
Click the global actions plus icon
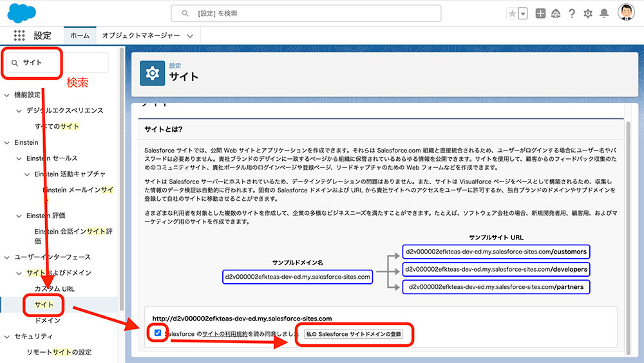coord(540,14)
